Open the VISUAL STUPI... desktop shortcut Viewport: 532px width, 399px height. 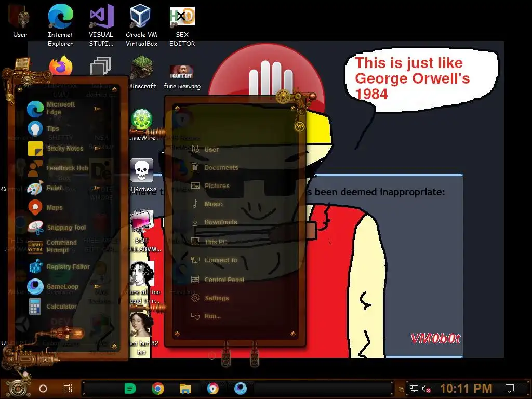[101, 25]
